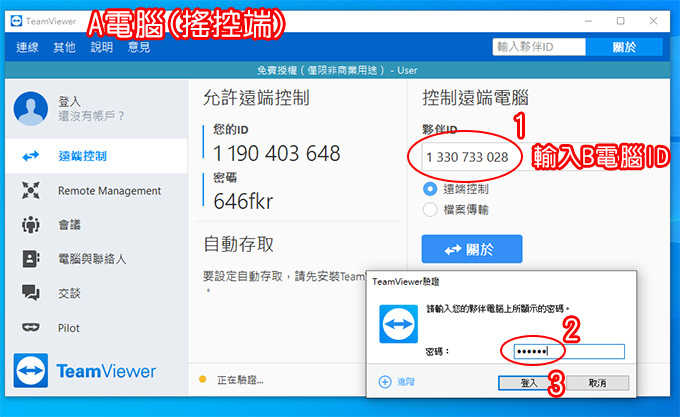Click the password text 646fkr
The width and height of the screenshot is (680, 417).
[243, 201]
